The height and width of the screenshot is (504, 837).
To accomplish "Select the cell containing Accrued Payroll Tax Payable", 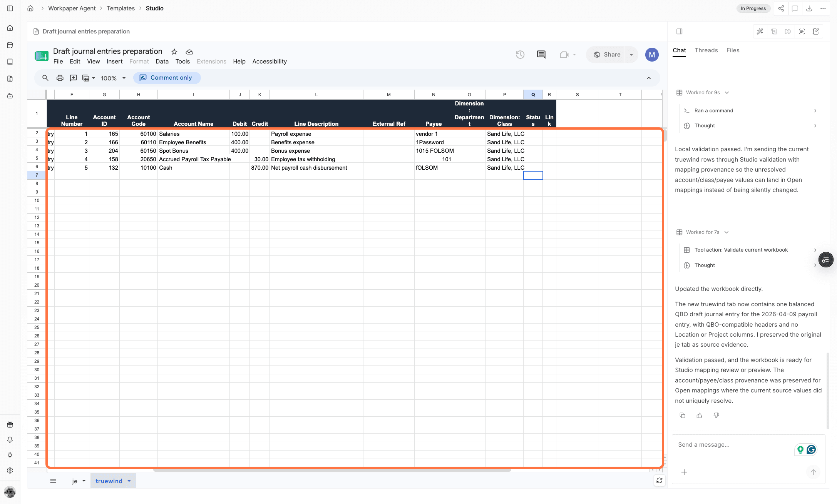I will (x=193, y=159).
